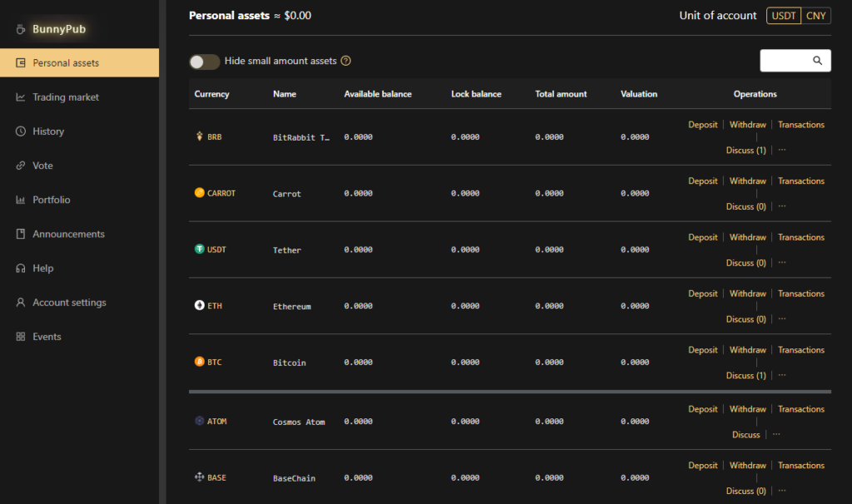852x504 pixels.
Task: View BTC Transactions
Action: pos(801,350)
